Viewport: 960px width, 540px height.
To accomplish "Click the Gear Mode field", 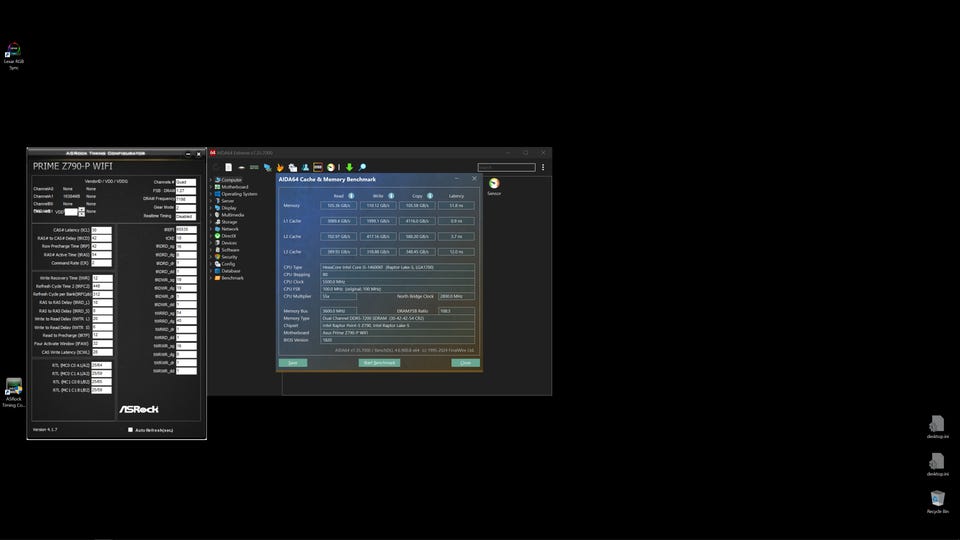I will (186, 208).
